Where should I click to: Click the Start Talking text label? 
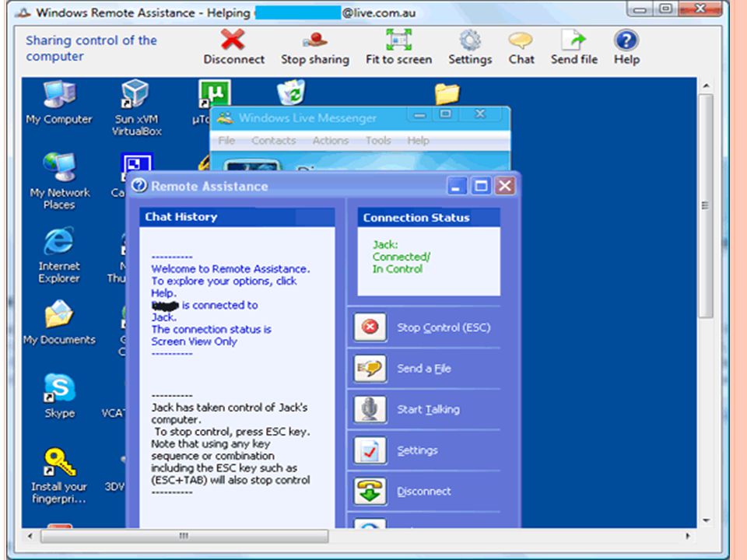428,410
